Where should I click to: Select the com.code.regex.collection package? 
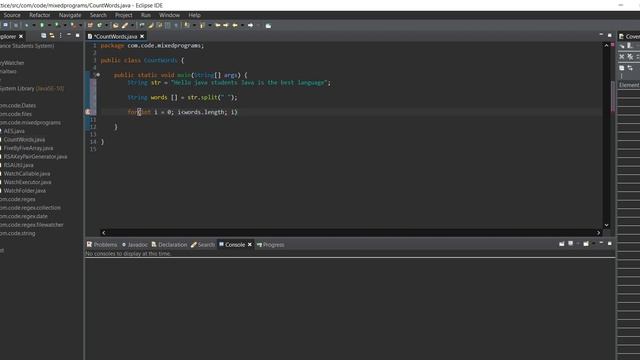coord(30,208)
